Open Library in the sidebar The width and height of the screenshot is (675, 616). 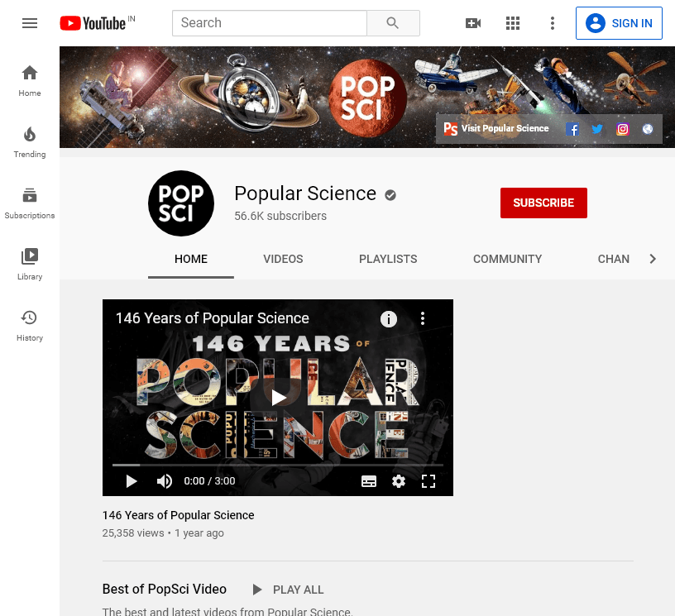tap(30, 265)
